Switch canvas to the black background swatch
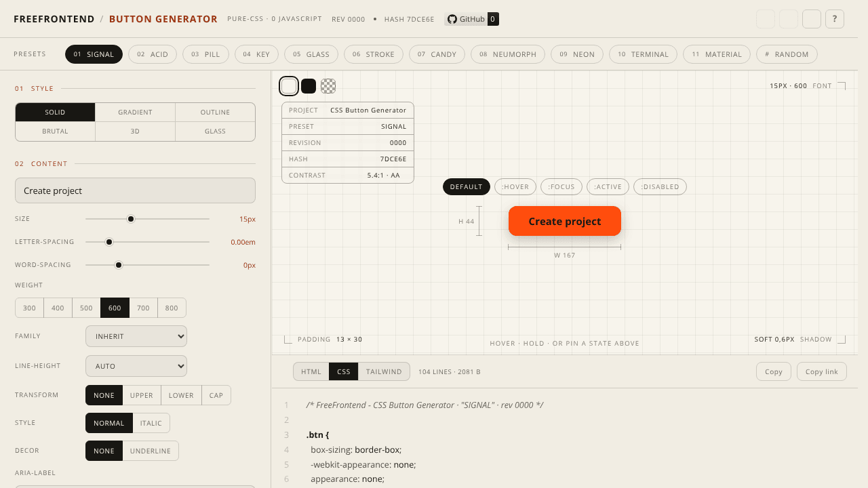Screen dimensions: 868x488 [x=309, y=86]
